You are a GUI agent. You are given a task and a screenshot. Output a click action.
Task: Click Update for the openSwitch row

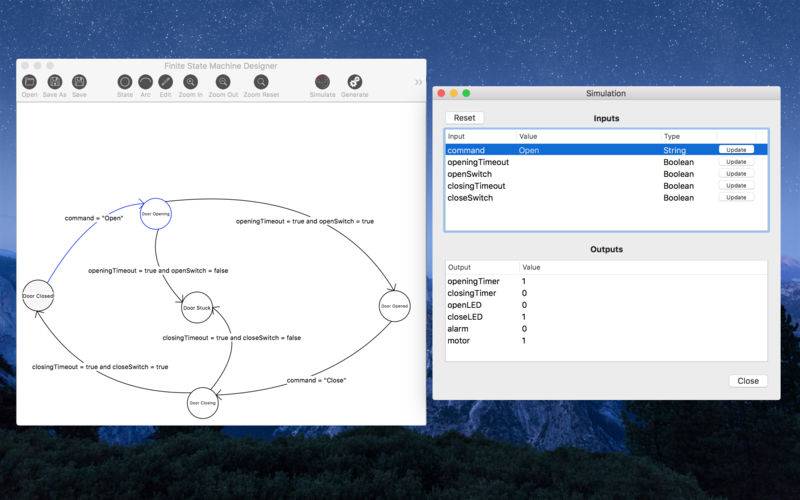click(736, 174)
